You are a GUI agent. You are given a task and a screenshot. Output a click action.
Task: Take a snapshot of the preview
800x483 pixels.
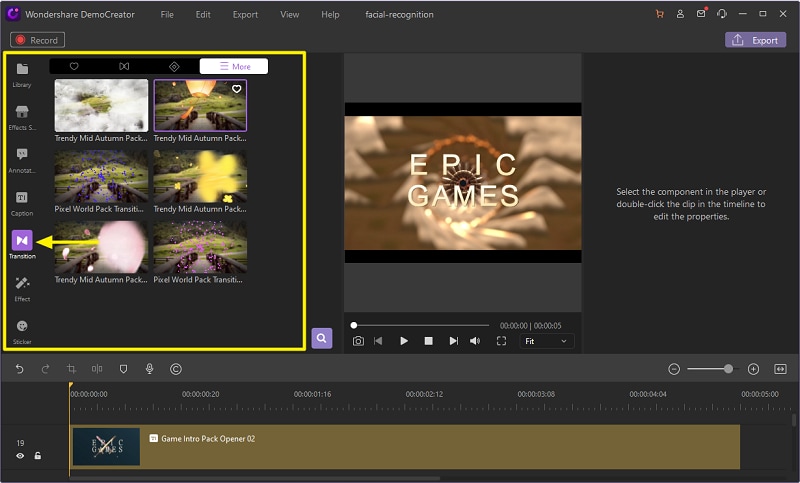358,341
